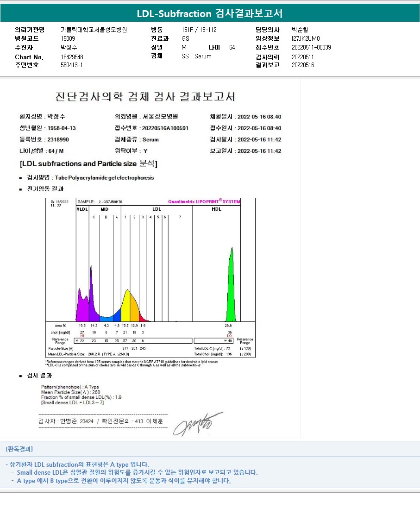The image size is (420, 521).
Task: Select hospital name "가톨릭대학교서울성모병원"
Action: pos(94,30)
